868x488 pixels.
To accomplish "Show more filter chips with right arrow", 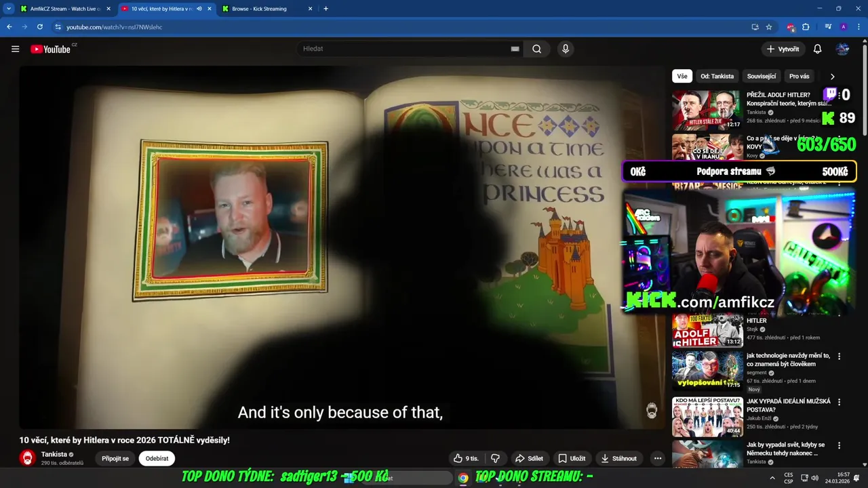I will coord(832,77).
